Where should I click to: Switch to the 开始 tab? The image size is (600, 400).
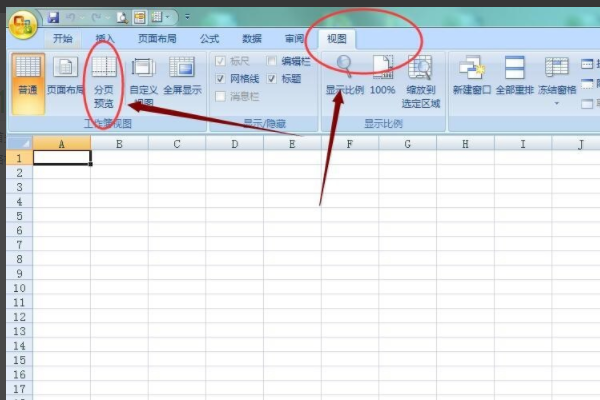63,39
